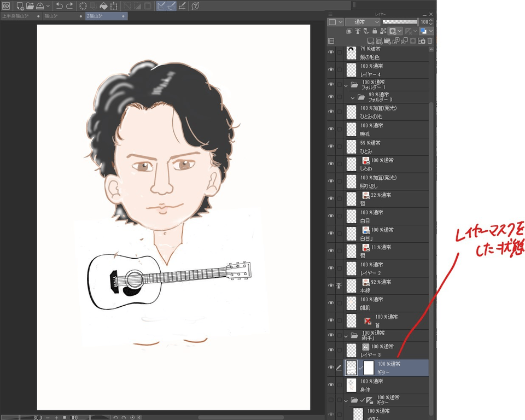
Task: Click the Open file folder icon
Action: tap(30, 5)
